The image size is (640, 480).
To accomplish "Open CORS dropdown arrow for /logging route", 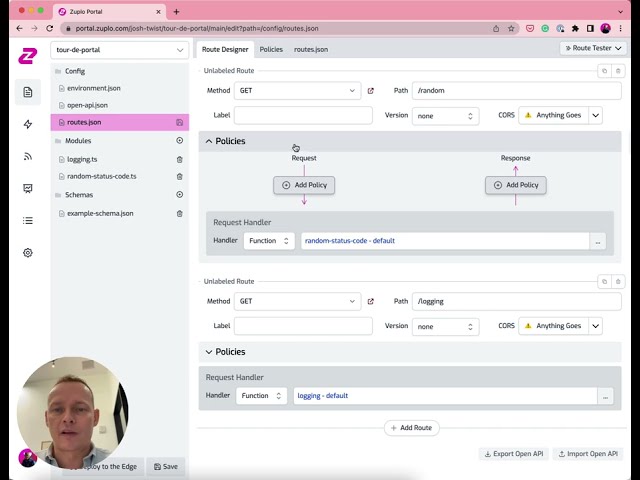I will point(596,326).
